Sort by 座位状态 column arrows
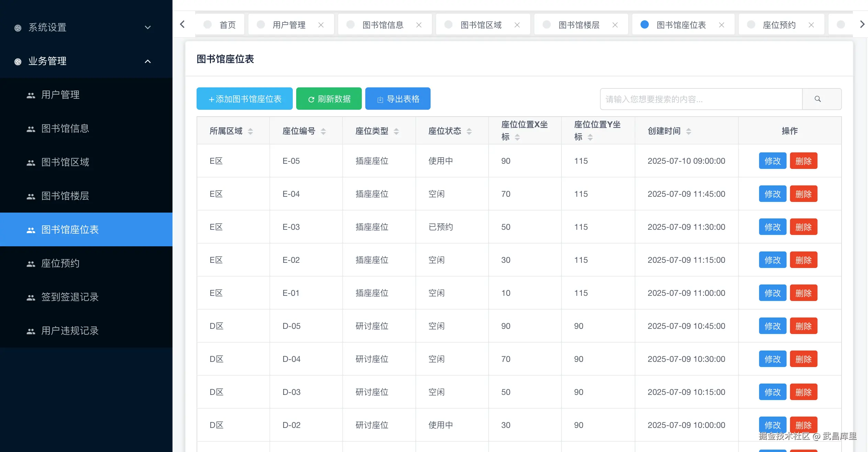 coord(469,131)
